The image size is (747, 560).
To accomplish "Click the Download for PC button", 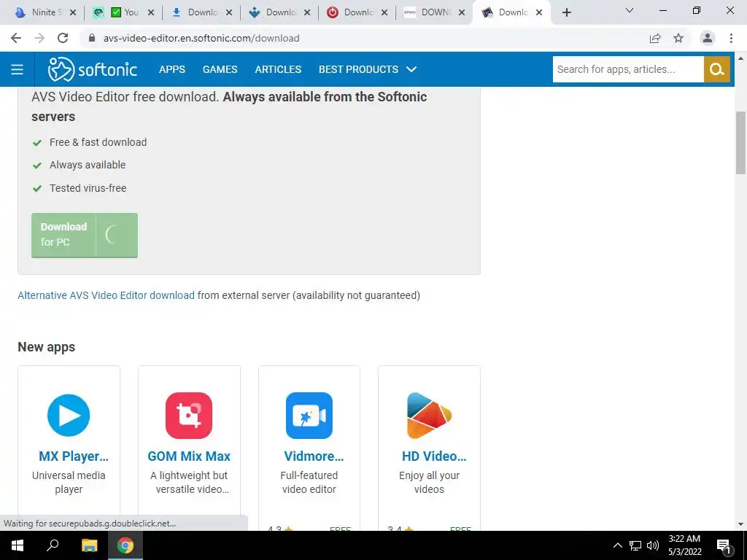I will click(85, 236).
